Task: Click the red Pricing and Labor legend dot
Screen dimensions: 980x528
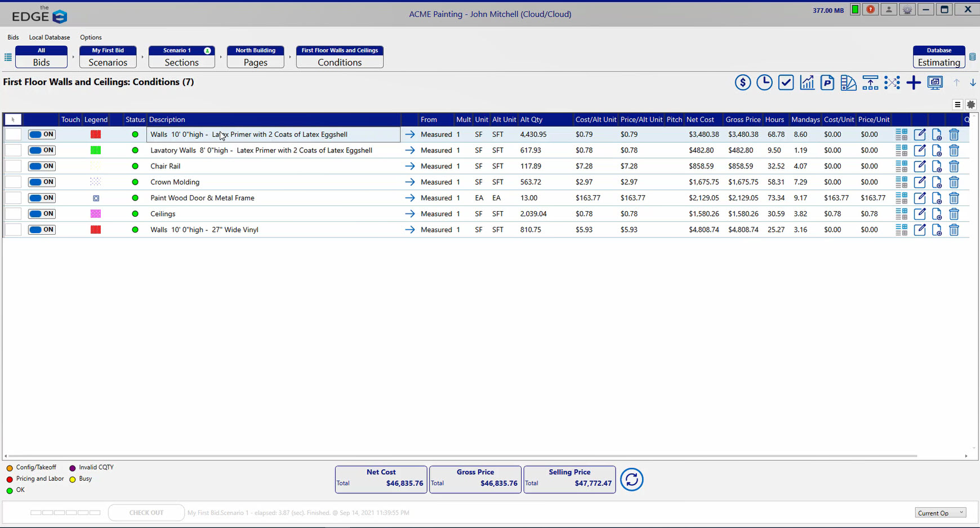Action: pos(10,478)
